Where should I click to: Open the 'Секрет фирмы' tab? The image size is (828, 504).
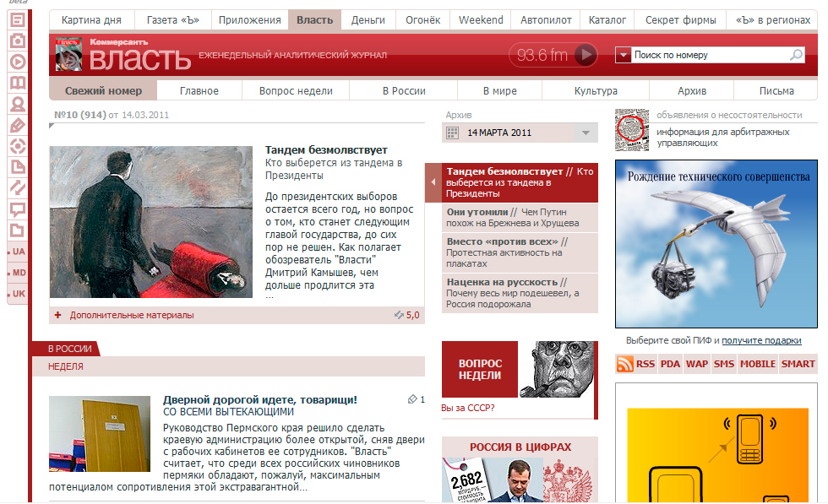[681, 20]
